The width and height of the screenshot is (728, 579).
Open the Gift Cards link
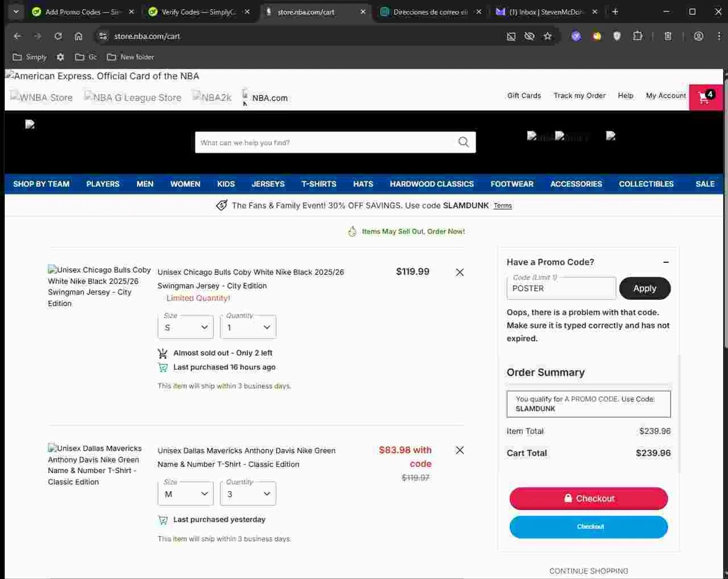pyautogui.click(x=524, y=96)
